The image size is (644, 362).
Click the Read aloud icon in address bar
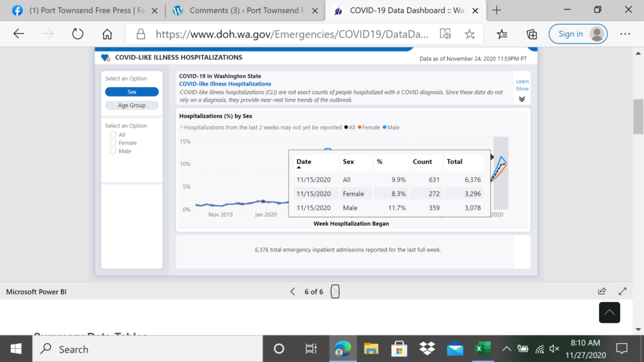(446, 34)
